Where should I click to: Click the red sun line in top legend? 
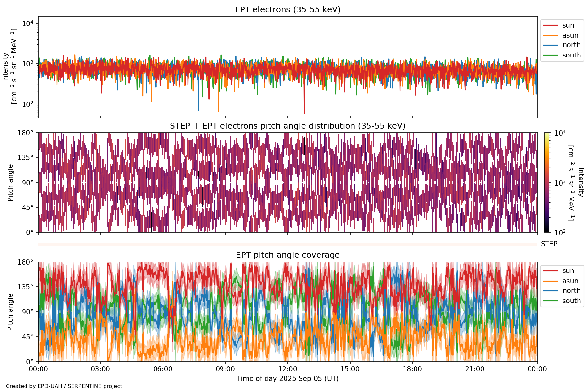tap(550, 25)
